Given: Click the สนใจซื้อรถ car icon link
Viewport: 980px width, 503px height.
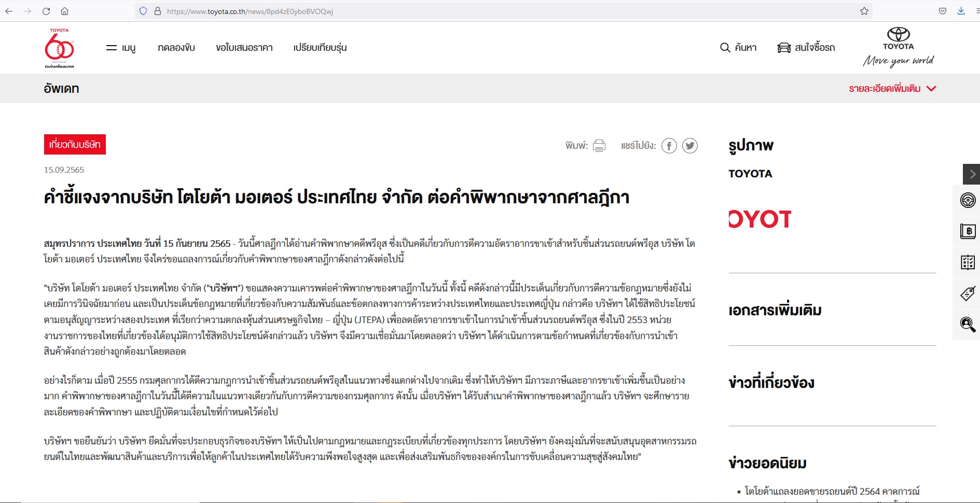Looking at the screenshot, I should [806, 48].
